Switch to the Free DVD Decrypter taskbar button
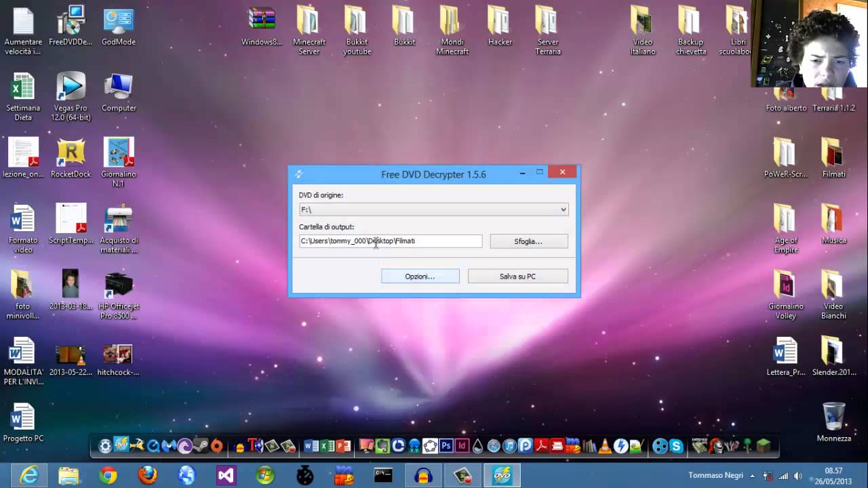868x488 pixels. pos(502,475)
